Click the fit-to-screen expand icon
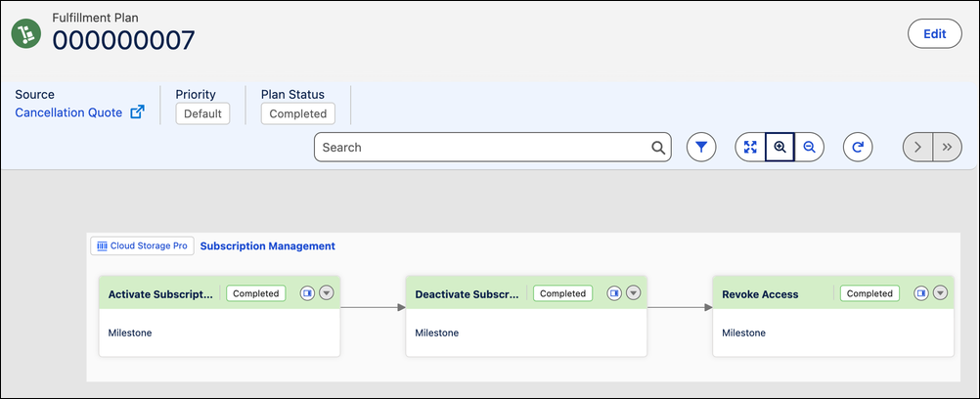 coord(750,147)
